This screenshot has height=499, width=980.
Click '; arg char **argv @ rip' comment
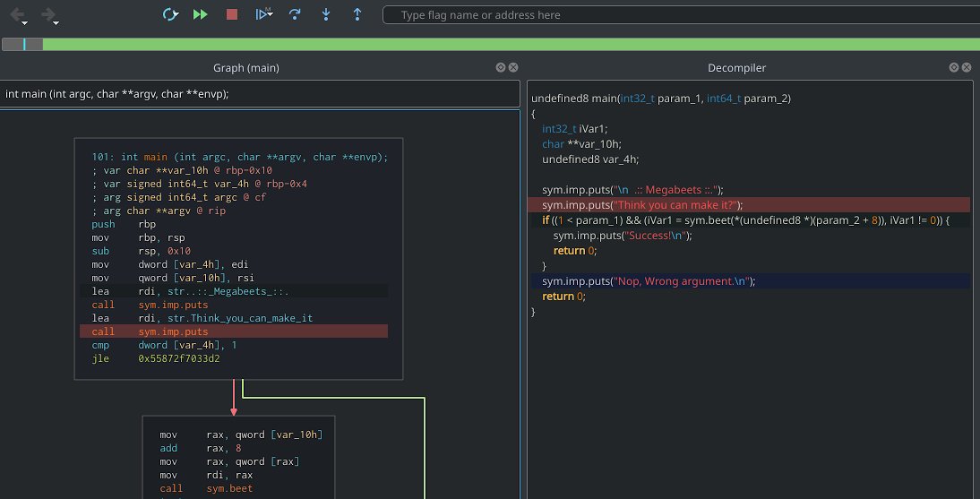coord(159,211)
